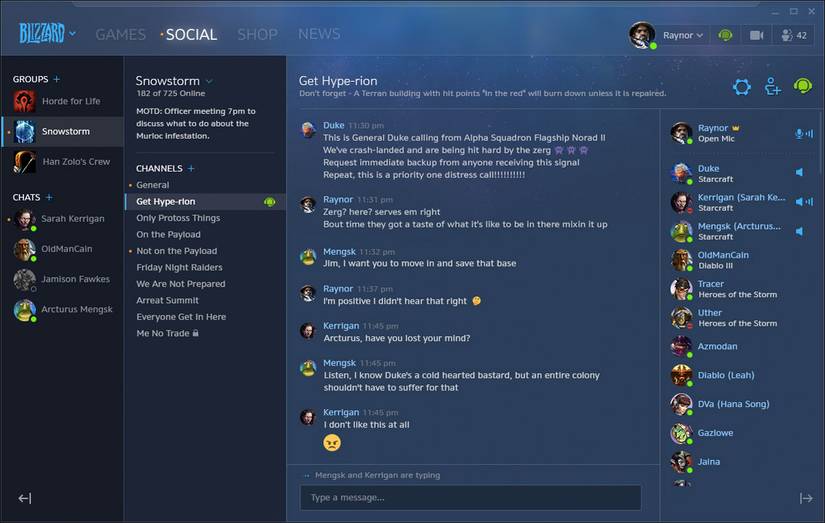Switch to the GAMES tab
Screen dimensions: 825x523
click(120, 35)
